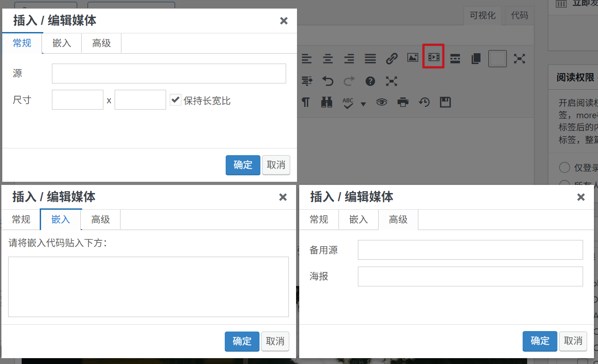Run ABC spellcheck in toolbar
Image resolution: width=598 pixels, height=364 pixels.
point(348,103)
